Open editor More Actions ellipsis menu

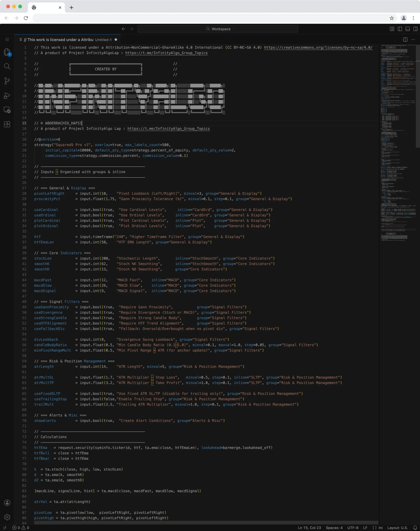(413, 40)
